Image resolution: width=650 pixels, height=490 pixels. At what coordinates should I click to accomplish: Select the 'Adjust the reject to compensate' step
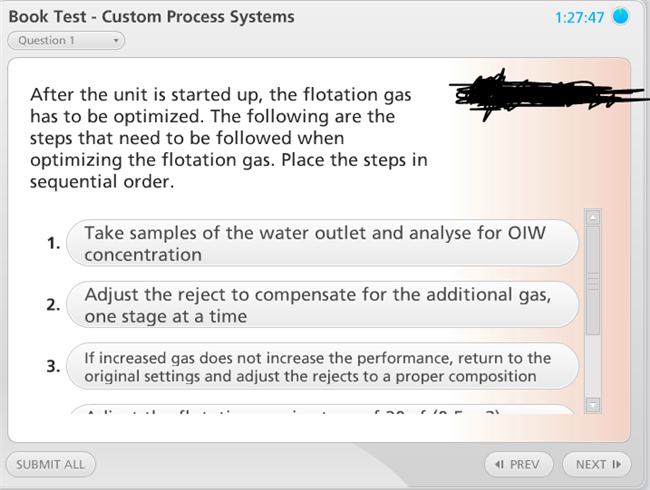(x=322, y=305)
